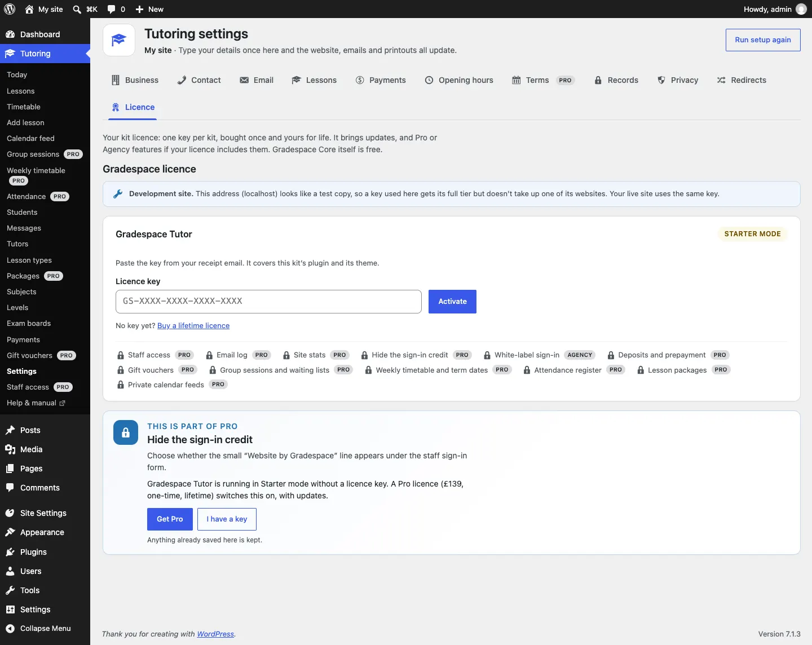Click the Tools wrench icon
812x645 pixels.
click(x=10, y=590)
